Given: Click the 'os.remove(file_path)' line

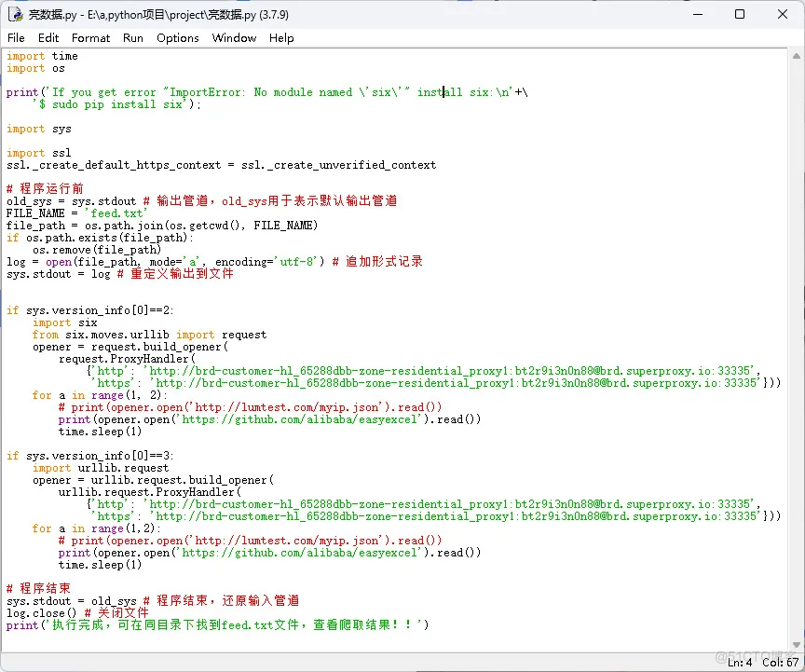Looking at the screenshot, I should 97,250.
